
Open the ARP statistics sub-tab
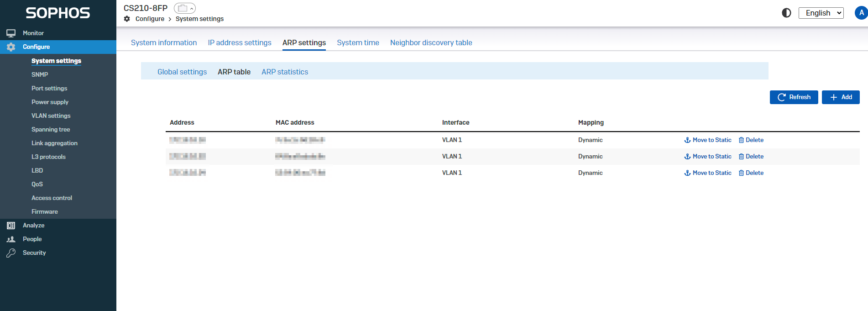click(285, 72)
